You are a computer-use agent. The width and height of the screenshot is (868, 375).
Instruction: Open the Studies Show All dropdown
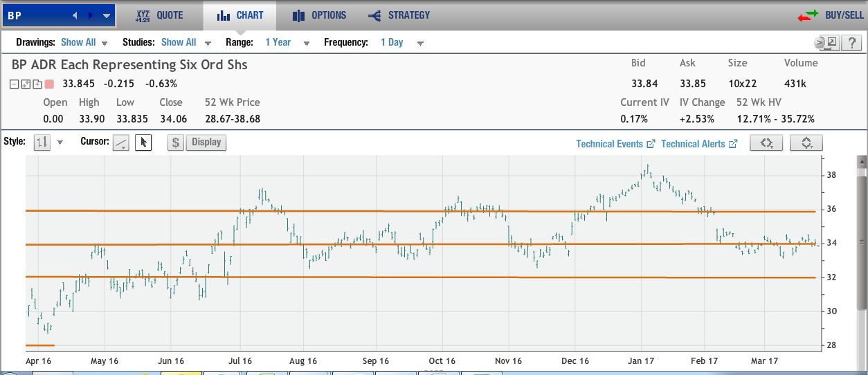pos(184,42)
